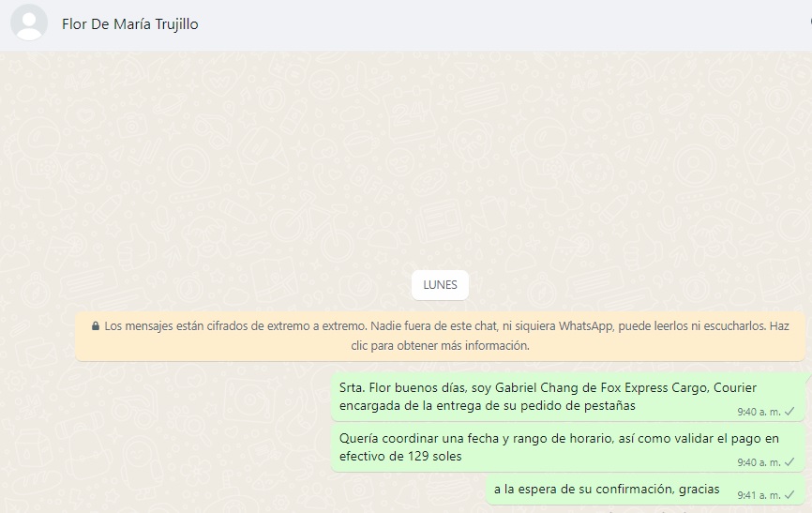Click timestamp of 'Srta. Flor' message
The height and width of the screenshot is (513, 812).
pos(759,412)
